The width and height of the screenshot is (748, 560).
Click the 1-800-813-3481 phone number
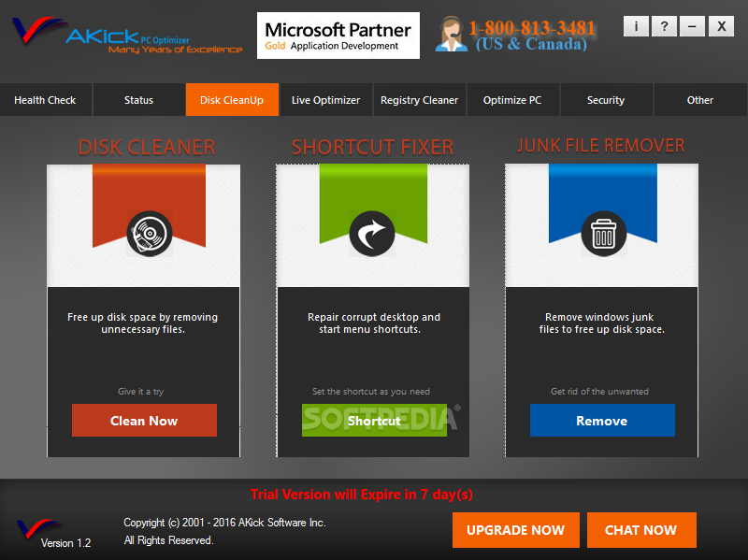tap(532, 28)
